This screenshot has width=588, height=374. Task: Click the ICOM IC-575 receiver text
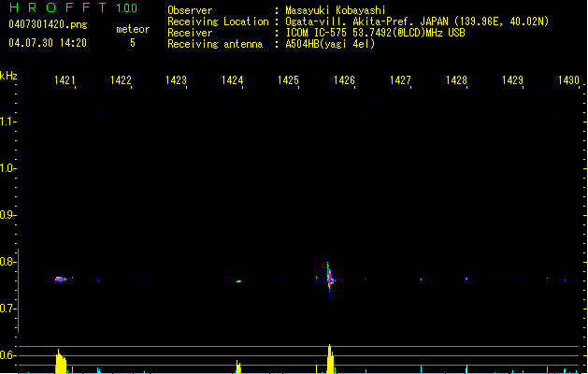click(375, 33)
